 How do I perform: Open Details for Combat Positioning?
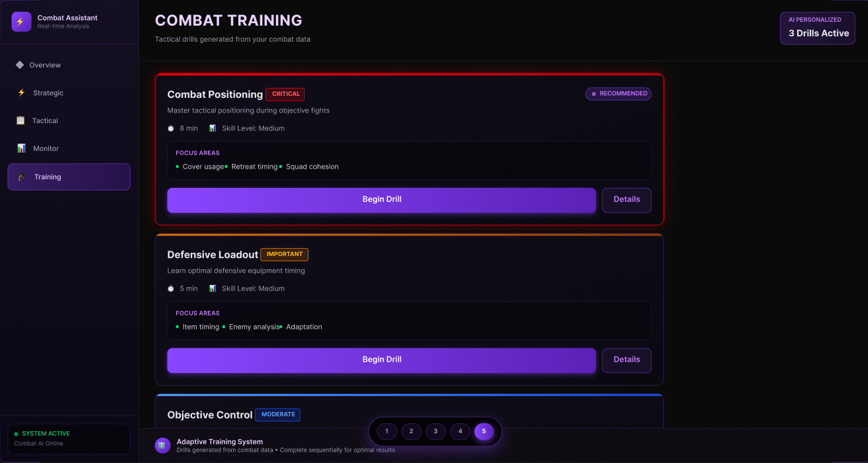coord(626,200)
